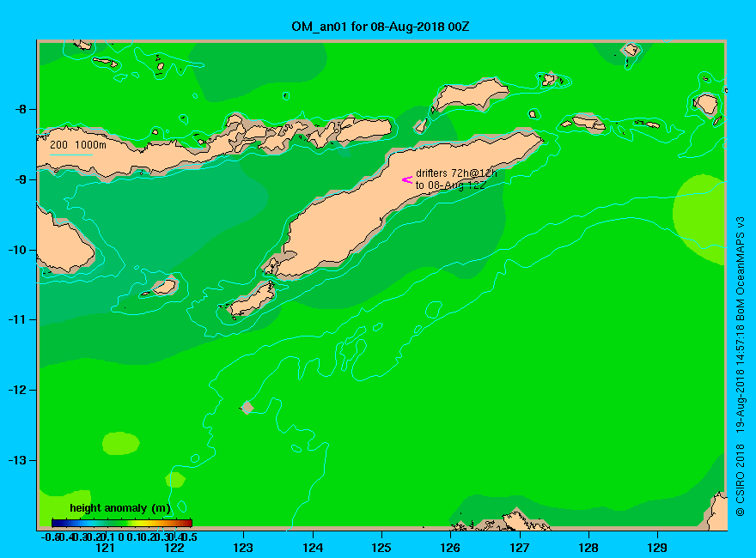This screenshot has width=756, height=558.
Task: Click the 122 longitude axis label
Action: coord(174,548)
